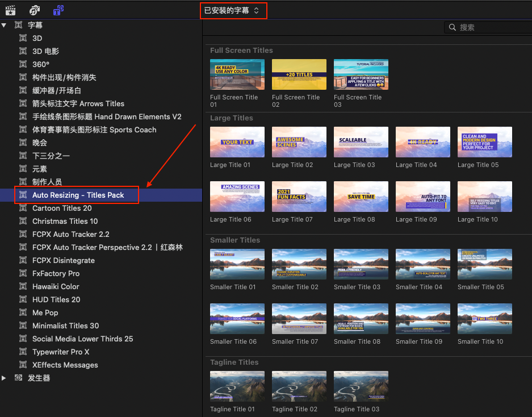Screen dimensions: 532x417
Task: Select Large Title 02 thumbnail
Action: pos(299,142)
